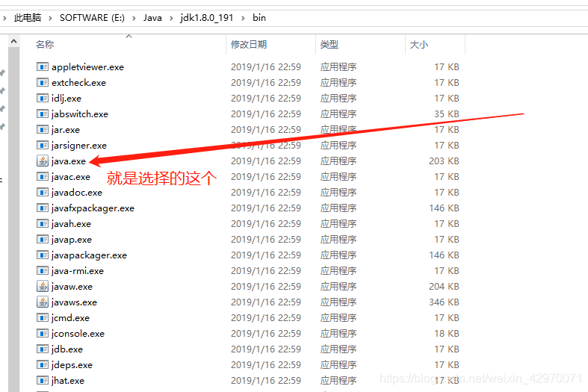Expand the chevron after the Java breadcrumb
The width and height of the screenshot is (588, 392).
point(171,18)
